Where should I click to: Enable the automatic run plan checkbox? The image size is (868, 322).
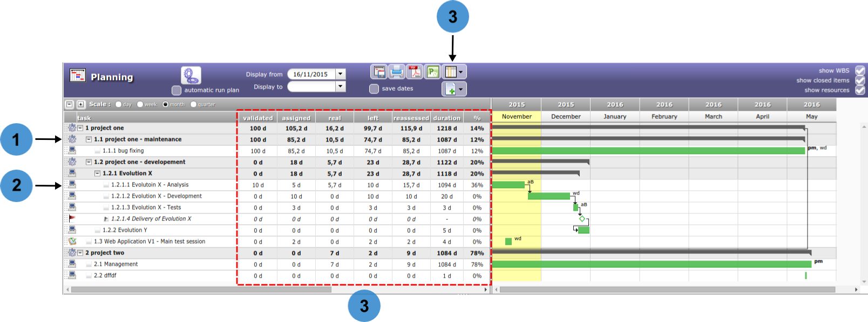tap(177, 90)
